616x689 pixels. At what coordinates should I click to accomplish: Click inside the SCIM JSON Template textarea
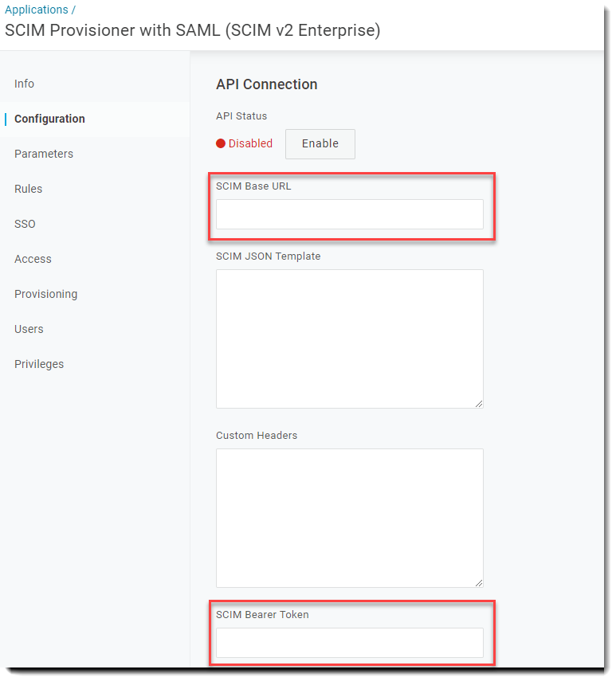[350, 339]
